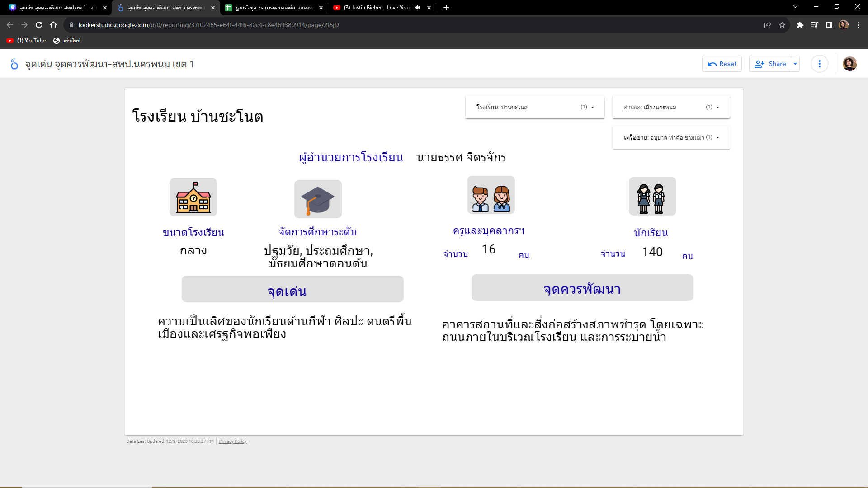Open the Share dropdown arrow
This screenshot has width=868, height=488.
795,64
